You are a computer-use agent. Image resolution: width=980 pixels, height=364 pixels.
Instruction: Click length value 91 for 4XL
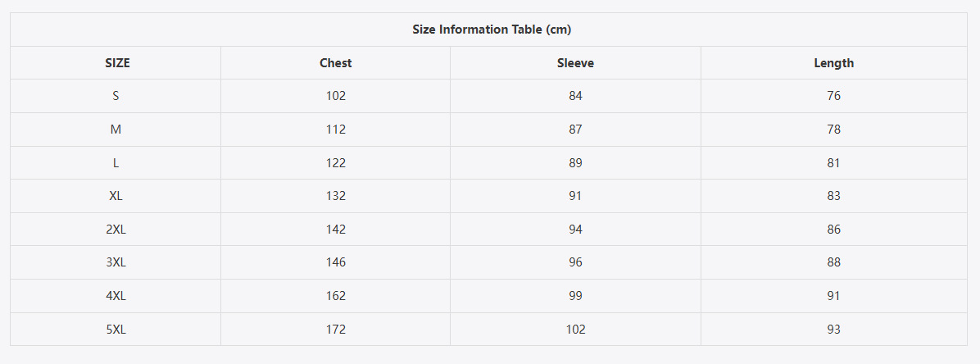[834, 296]
